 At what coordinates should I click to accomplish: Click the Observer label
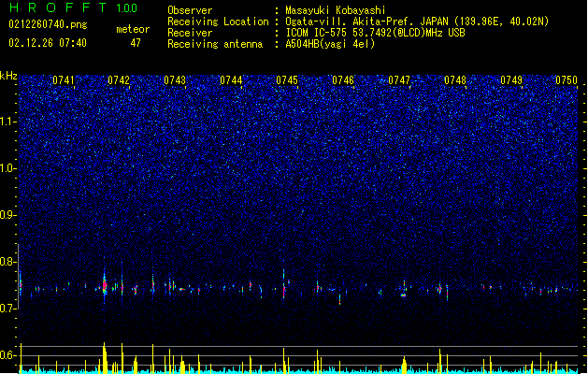pyautogui.click(x=190, y=10)
